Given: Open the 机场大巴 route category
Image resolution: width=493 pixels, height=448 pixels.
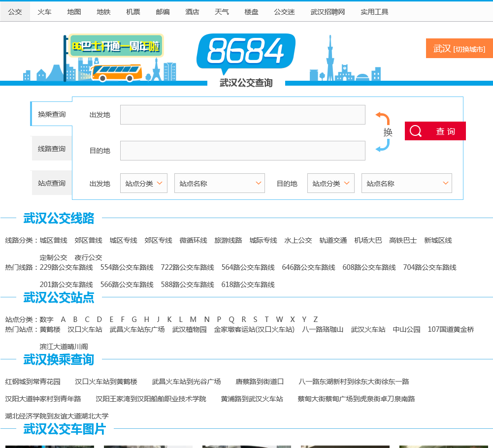Looking at the screenshot, I should tap(368, 241).
